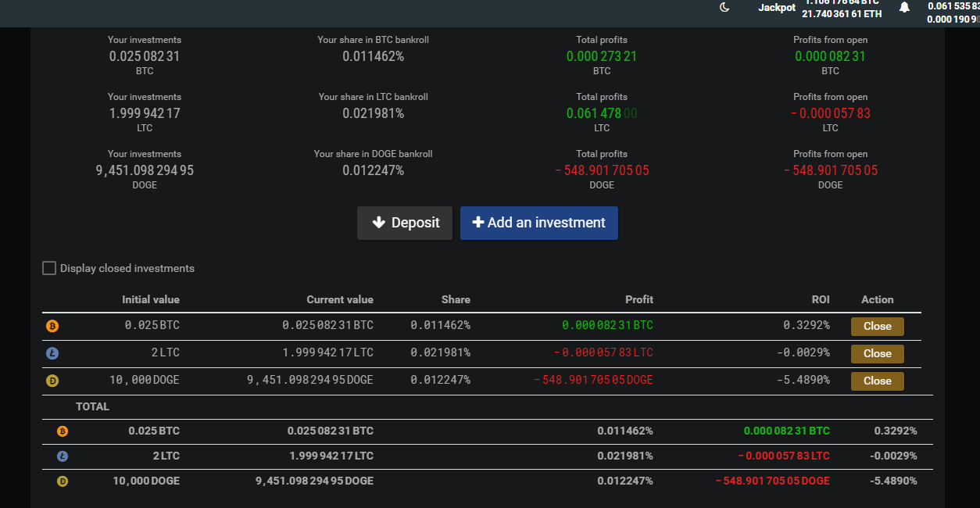980x508 pixels.
Task: Click Dogecoin icon in 10,000 DOGE investment row
Action: point(53,381)
